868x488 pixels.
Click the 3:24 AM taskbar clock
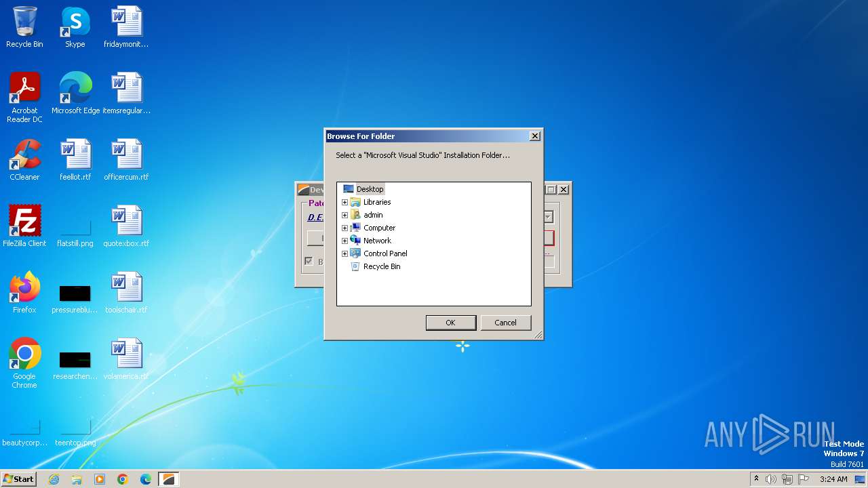833,479
